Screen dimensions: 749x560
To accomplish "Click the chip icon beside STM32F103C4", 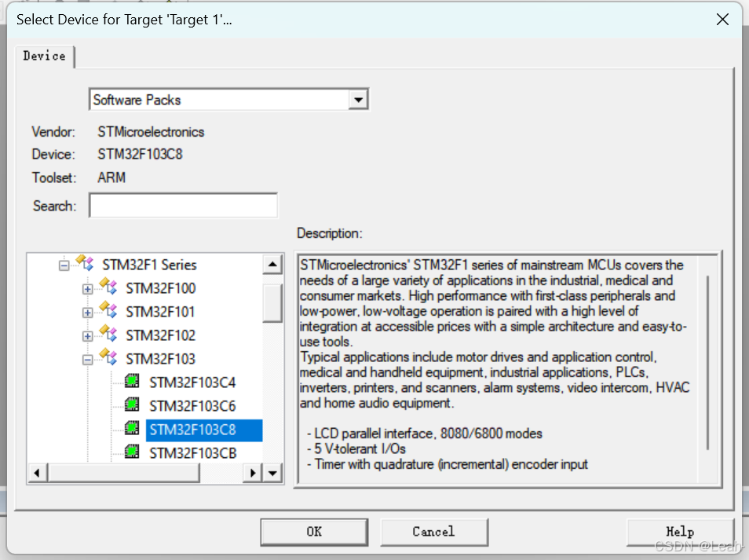I will click(x=132, y=381).
